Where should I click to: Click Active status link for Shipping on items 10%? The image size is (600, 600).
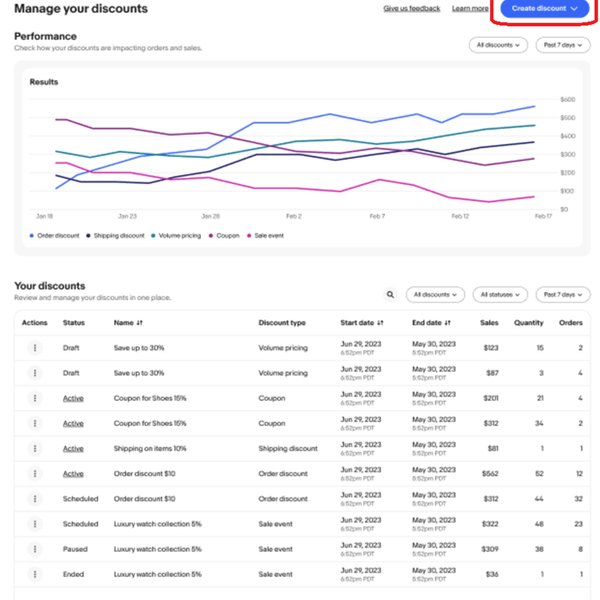73,448
